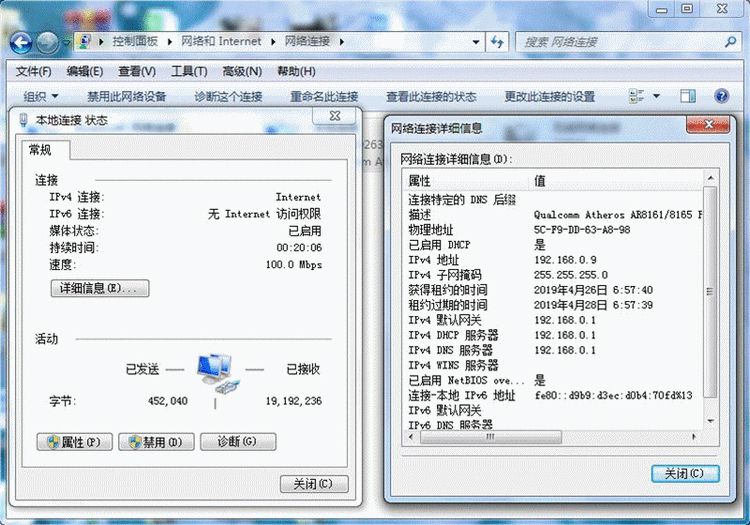This screenshot has height=525, width=750.
Task: Click the 禁用(D) button
Action: coord(156,442)
